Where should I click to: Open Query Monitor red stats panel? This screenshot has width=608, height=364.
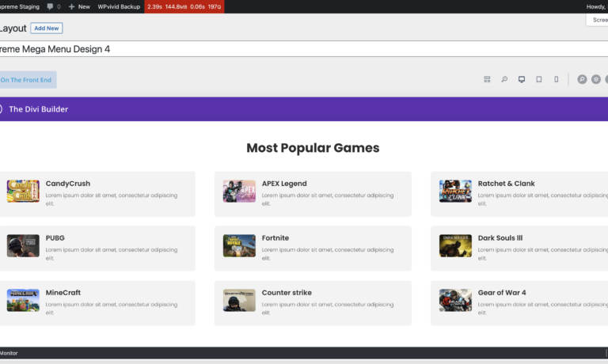[x=184, y=6]
